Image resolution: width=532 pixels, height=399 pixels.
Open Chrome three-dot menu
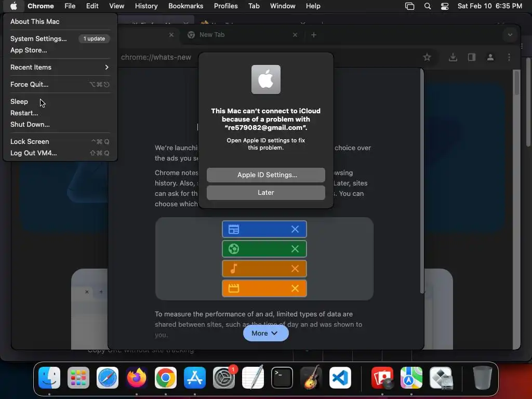pos(509,57)
